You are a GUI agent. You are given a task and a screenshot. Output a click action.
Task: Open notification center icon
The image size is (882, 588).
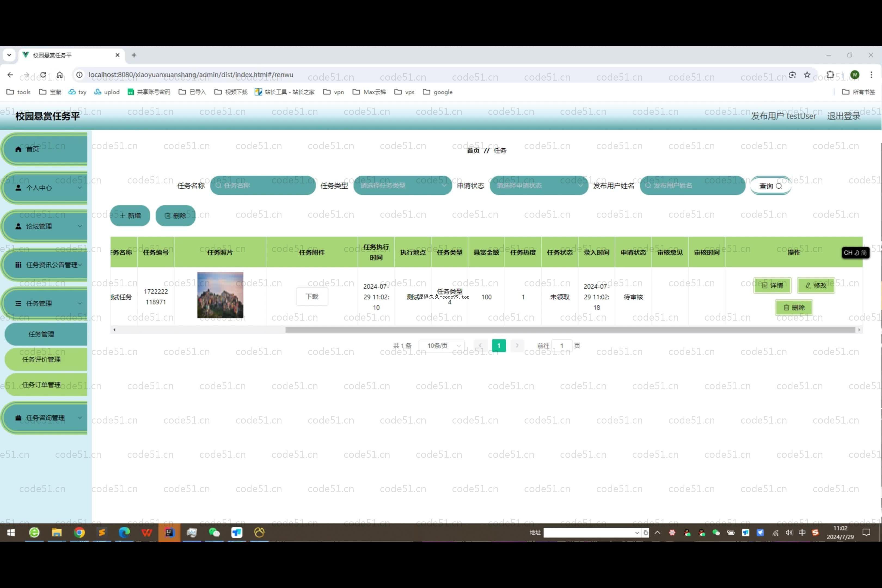[866, 532]
